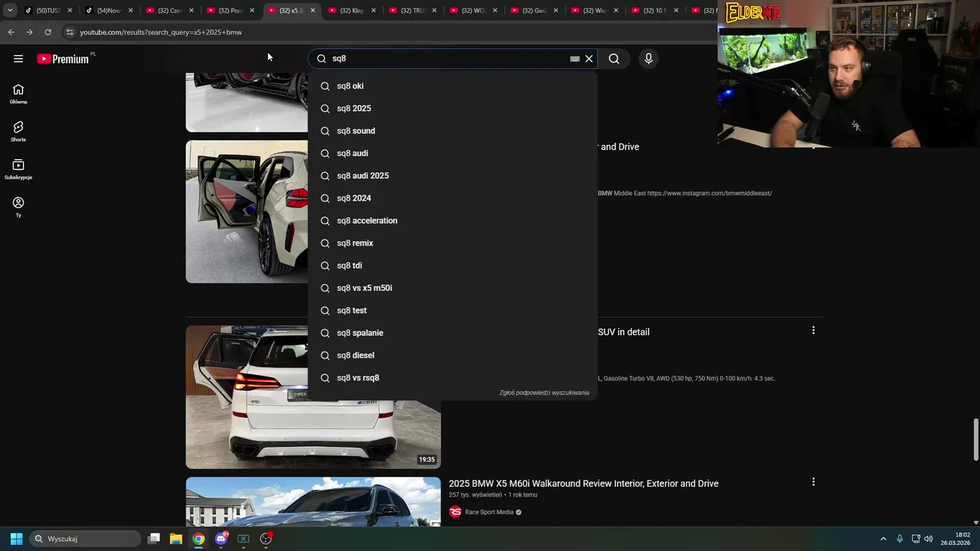Pick suggestion "sq8 vs rsq8"
The height and width of the screenshot is (551, 980).
452,378
